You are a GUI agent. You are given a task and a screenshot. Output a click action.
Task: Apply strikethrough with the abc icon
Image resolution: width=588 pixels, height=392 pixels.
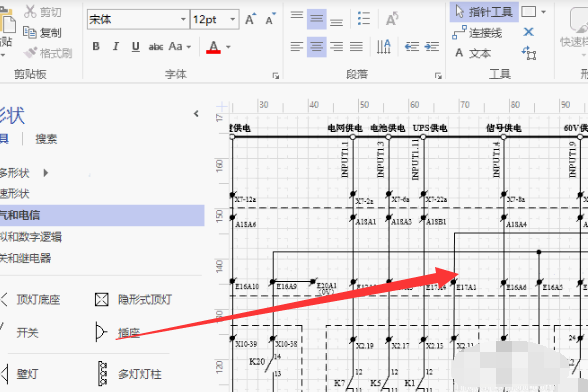point(156,47)
